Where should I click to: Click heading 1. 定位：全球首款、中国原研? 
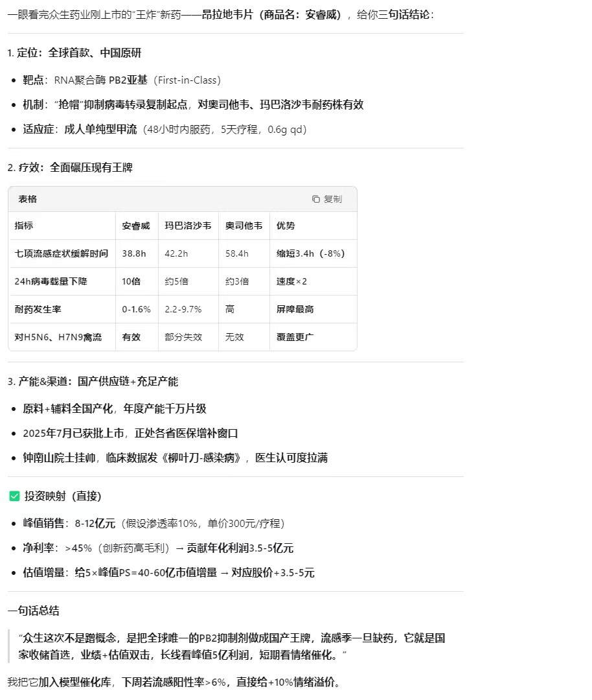coord(74,52)
